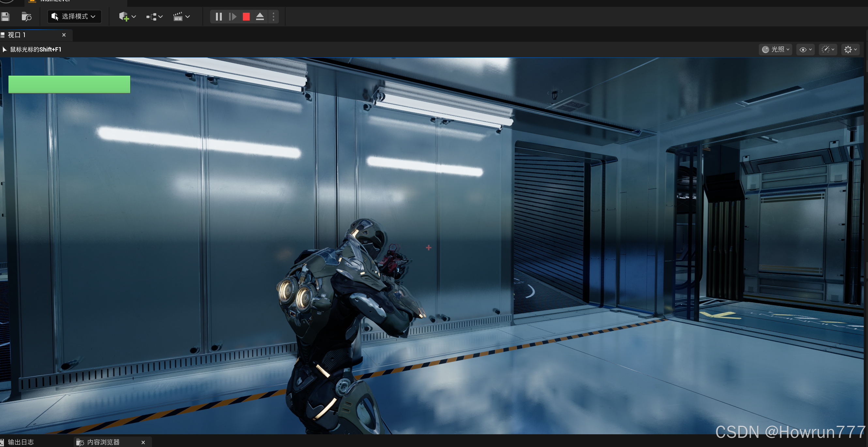Eject from the player controller
This screenshot has width=868, height=447.
click(260, 17)
